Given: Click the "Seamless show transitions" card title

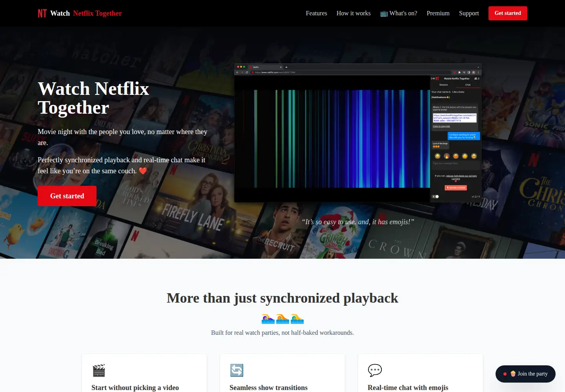Looking at the screenshot, I should [268, 388].
